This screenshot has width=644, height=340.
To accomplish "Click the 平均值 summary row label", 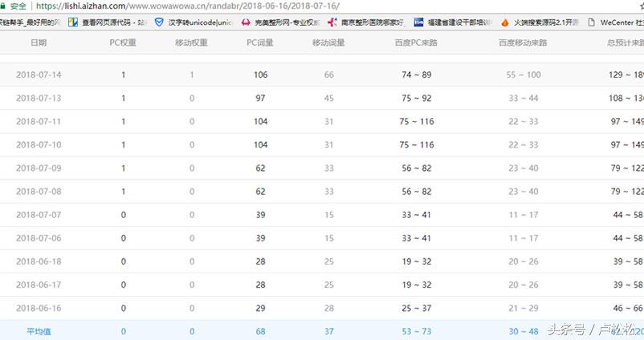I will coord(39,330).
